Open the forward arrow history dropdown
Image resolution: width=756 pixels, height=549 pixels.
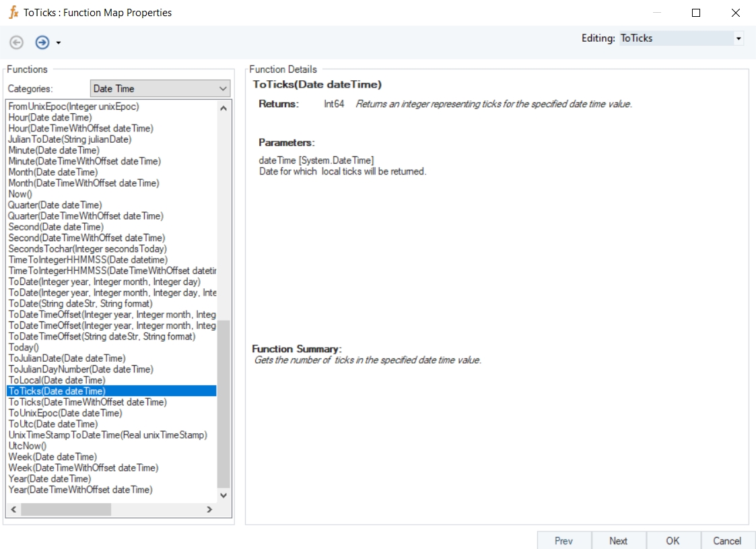point(59,43)
